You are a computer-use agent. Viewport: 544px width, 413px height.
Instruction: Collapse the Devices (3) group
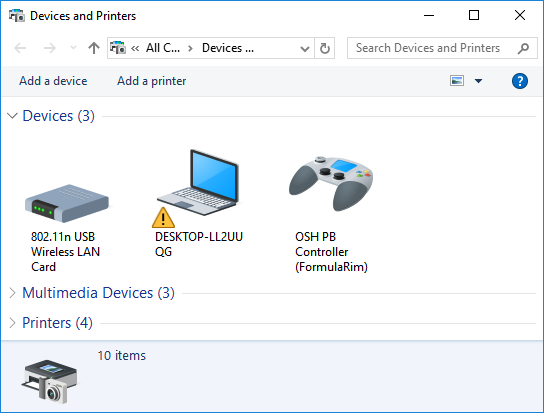12,116
